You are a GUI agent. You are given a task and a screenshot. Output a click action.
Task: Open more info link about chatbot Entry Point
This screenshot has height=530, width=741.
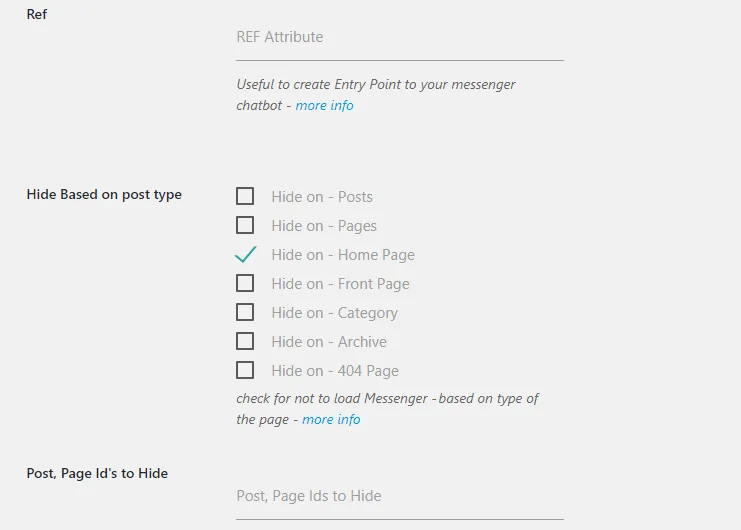coord(324,105)
